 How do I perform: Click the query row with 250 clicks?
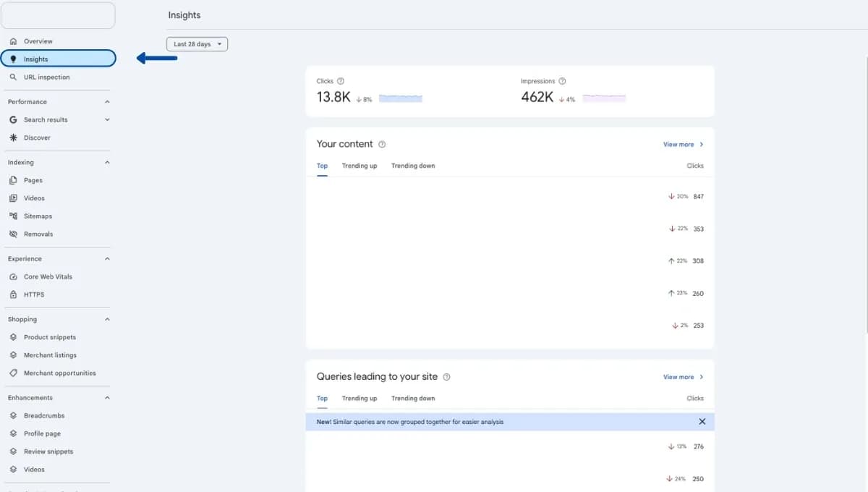(510, 478)
